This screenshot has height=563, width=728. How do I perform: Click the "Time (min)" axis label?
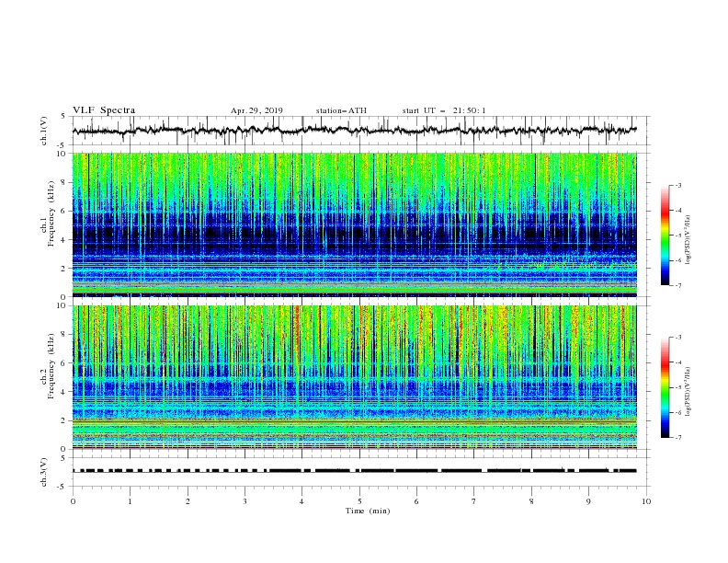[368, 511]
